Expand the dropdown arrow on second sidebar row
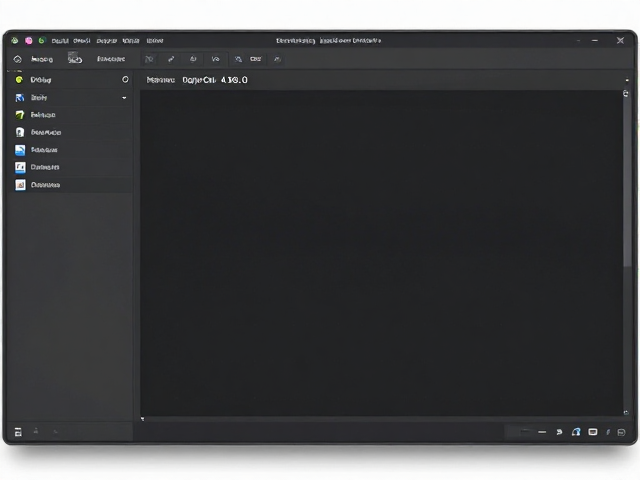This screenshot has height=480, width=640. tap(124, 98)
